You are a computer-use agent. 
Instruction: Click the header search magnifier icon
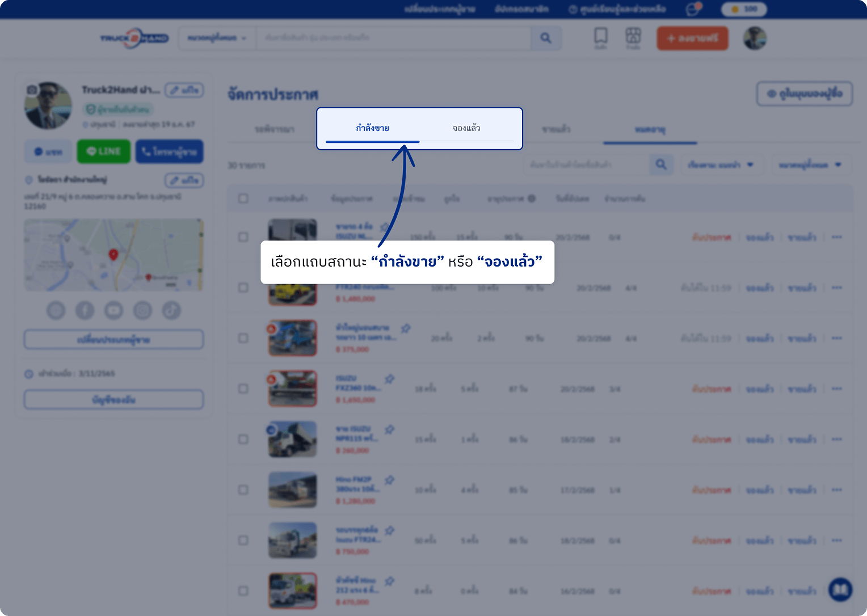546,38
